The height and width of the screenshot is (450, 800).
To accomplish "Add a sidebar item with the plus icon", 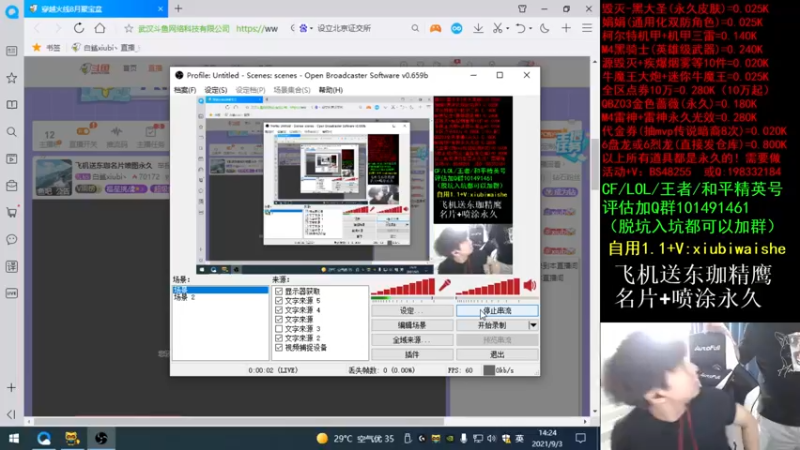I will [11, 388].
